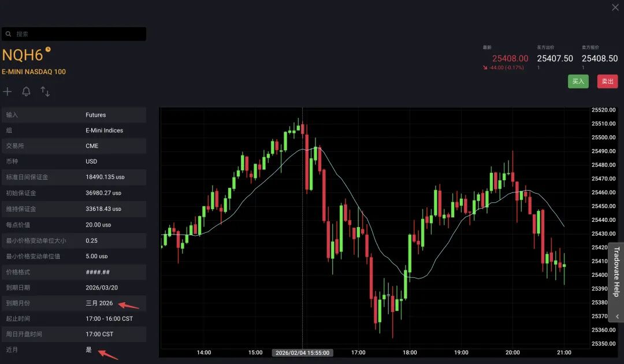Click the 18490.135 USD day margin value

105,177
